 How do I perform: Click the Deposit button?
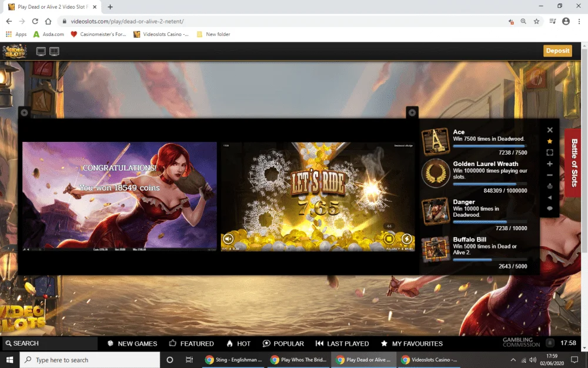(x=557, y=51)
